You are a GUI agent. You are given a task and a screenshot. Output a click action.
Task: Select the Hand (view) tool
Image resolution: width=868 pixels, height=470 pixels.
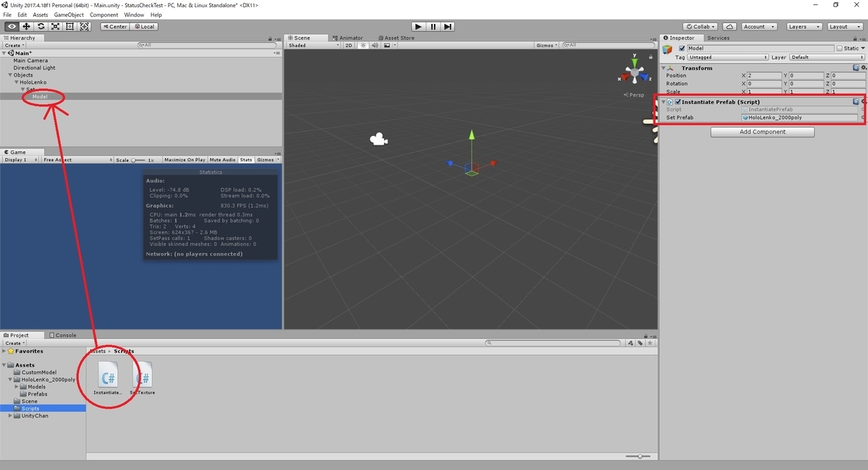tap(12, 27)
